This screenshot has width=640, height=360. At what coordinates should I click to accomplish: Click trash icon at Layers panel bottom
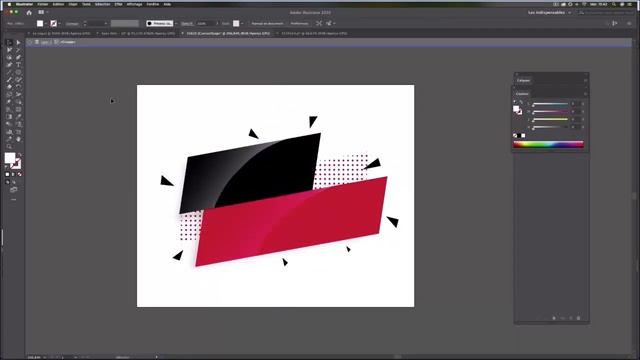click(578, 318)
